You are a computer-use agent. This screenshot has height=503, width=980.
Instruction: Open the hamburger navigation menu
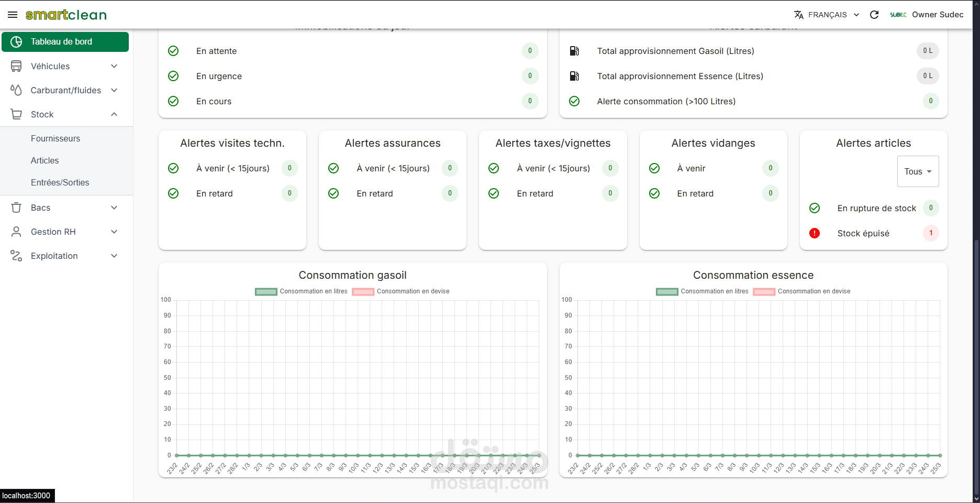click(13, 15)
